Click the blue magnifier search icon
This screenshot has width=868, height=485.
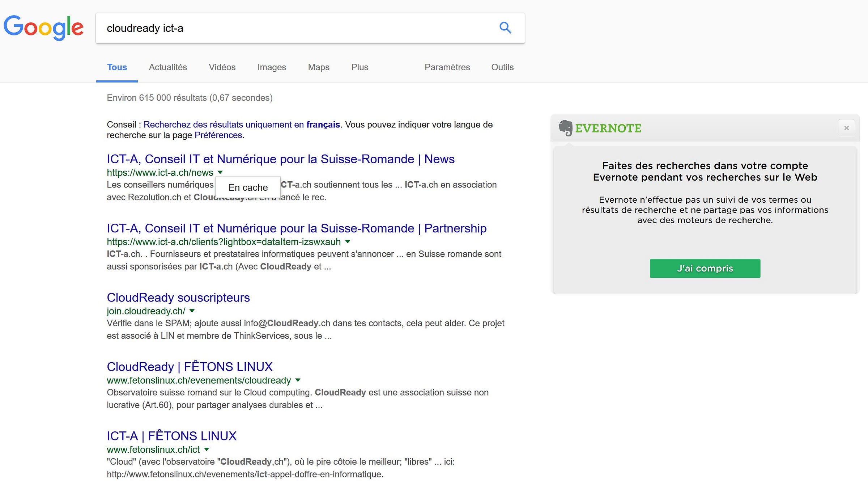click(505, 28)
